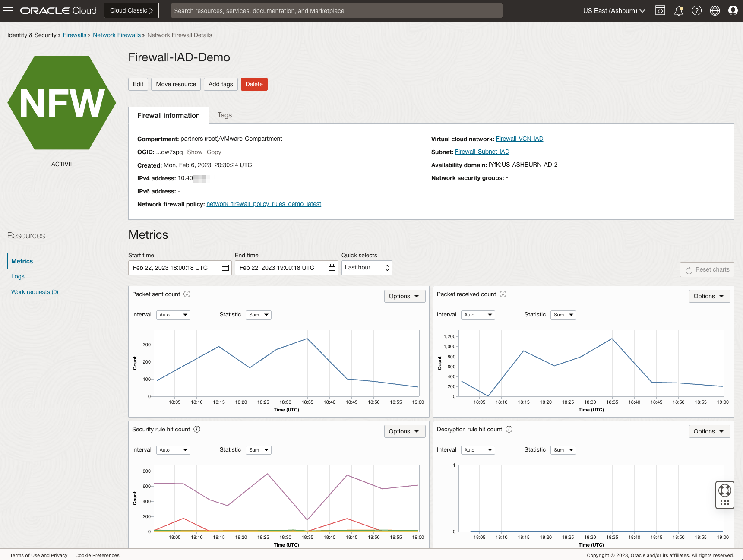Click the Reset charts refresh icon
The image size is (743, 560).
point(689,269)
